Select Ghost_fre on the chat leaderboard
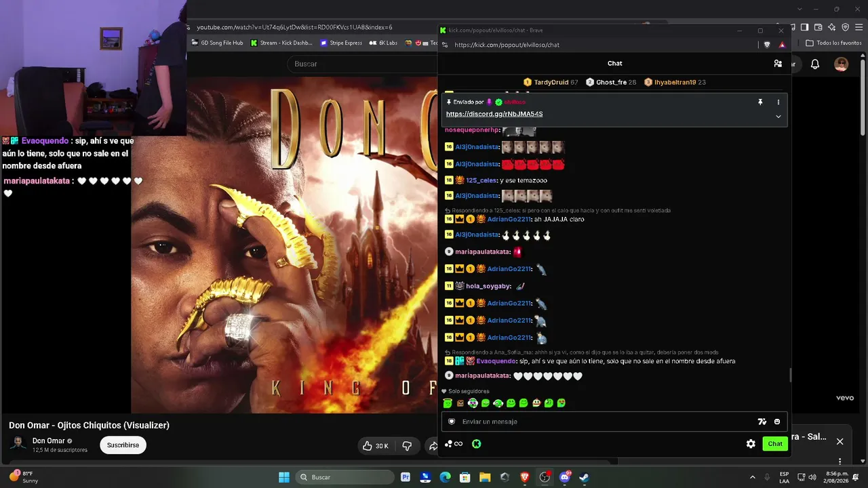 coord(611,82)
